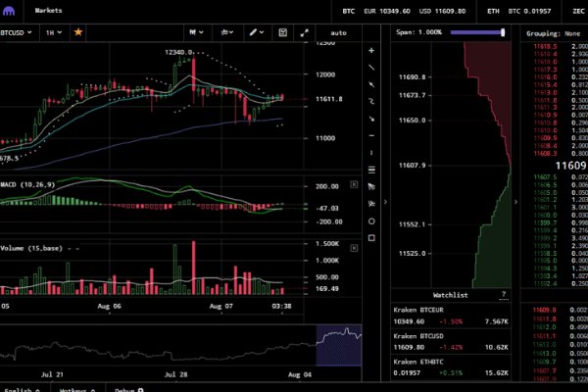Open the Markets menu

[x=48, y=9]
